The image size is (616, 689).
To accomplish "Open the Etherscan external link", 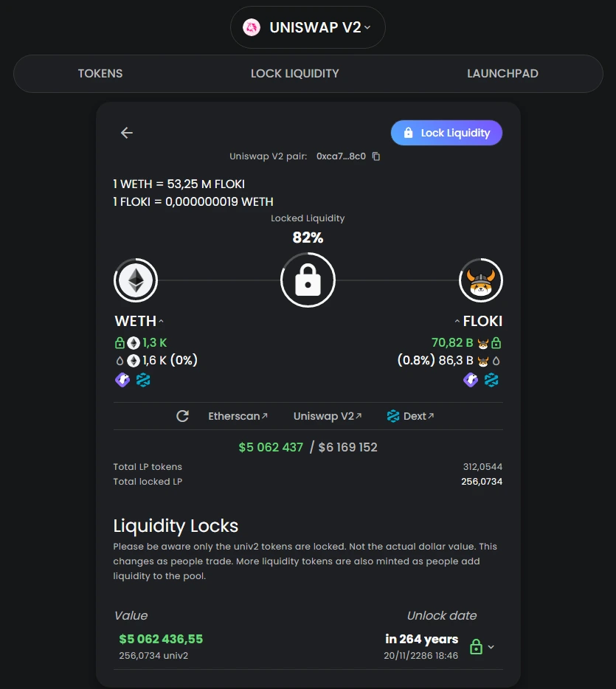I will pos(238,416).
